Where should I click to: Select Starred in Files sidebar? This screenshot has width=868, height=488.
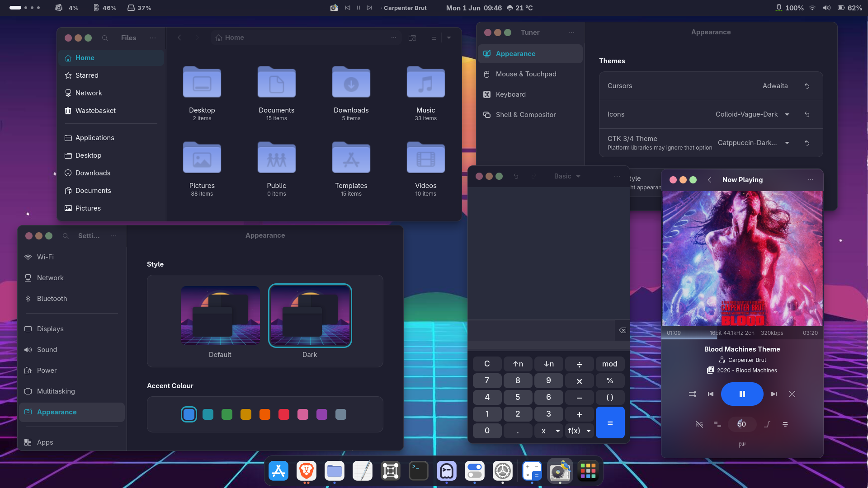(111, 75)
